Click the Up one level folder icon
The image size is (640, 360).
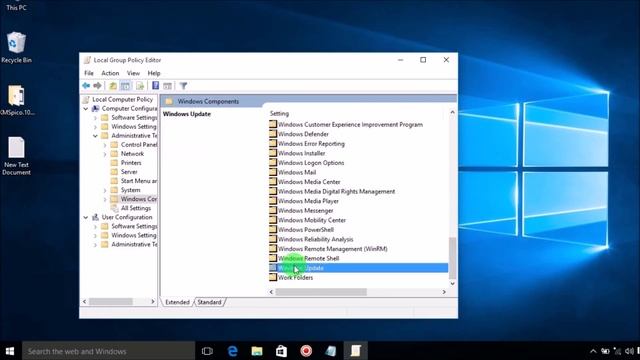coord(113,86)
